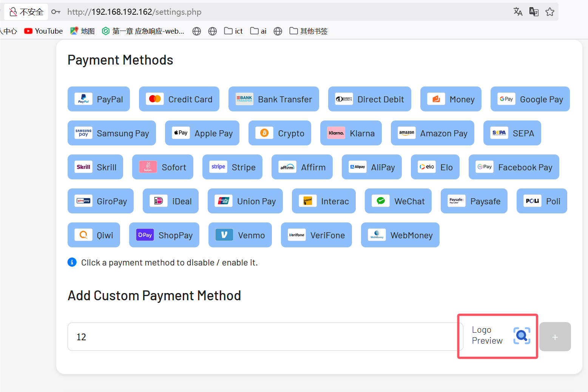Toggle the PayPal payment method
Screen dimensions: 588x392
[x=99, y=99]
